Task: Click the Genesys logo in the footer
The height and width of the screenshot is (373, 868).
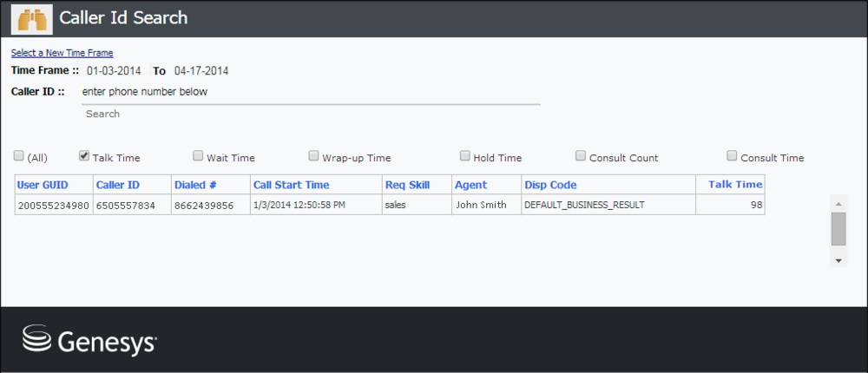Action: click(x=89, y=340)
